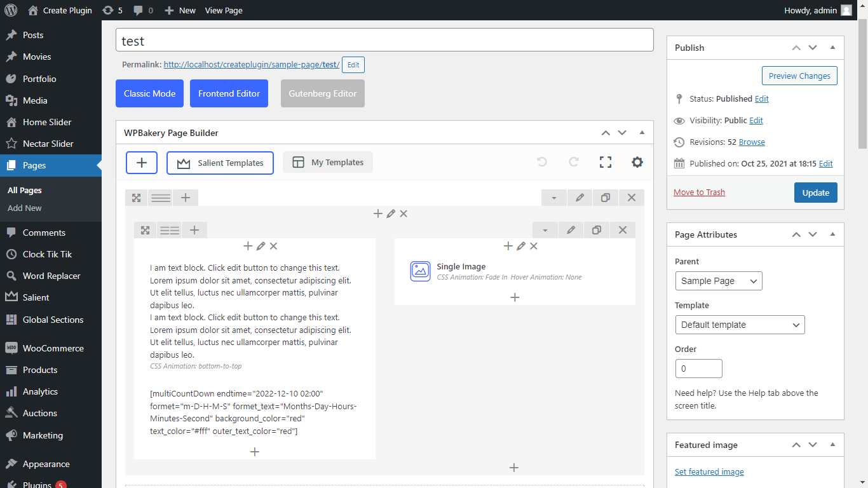
Task: Click the Update button
Action: click(x=816, y=193)
